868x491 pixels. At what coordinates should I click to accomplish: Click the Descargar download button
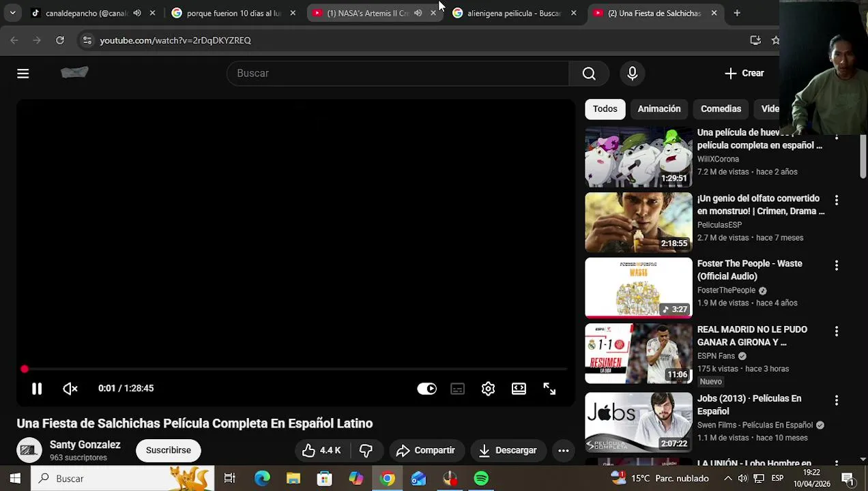click(x=508, y=450)
